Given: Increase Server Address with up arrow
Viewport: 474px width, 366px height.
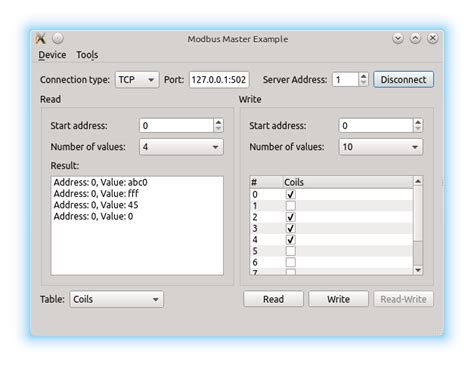Looking at the screenshot, I should 363,76.
